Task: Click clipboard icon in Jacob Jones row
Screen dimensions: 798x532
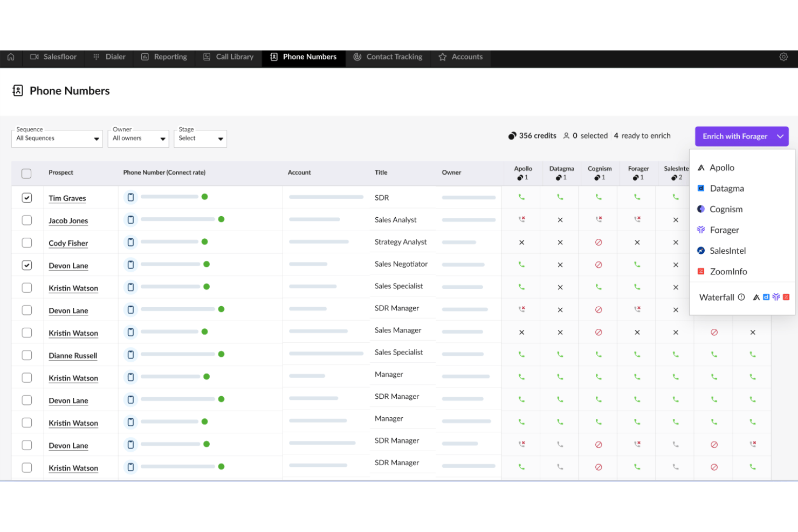Action: click(130, 219)
